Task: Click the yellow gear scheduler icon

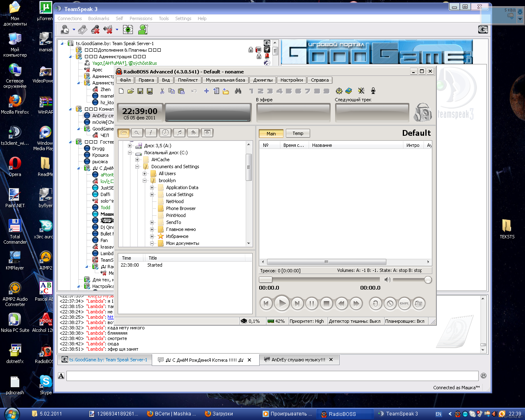Action: click(339, 91)
